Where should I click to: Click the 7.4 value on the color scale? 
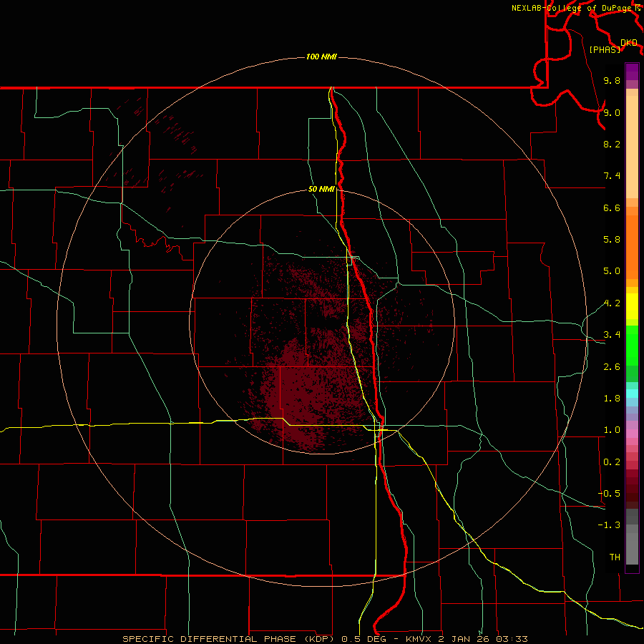pyautogui.click(x=612, y=176)
